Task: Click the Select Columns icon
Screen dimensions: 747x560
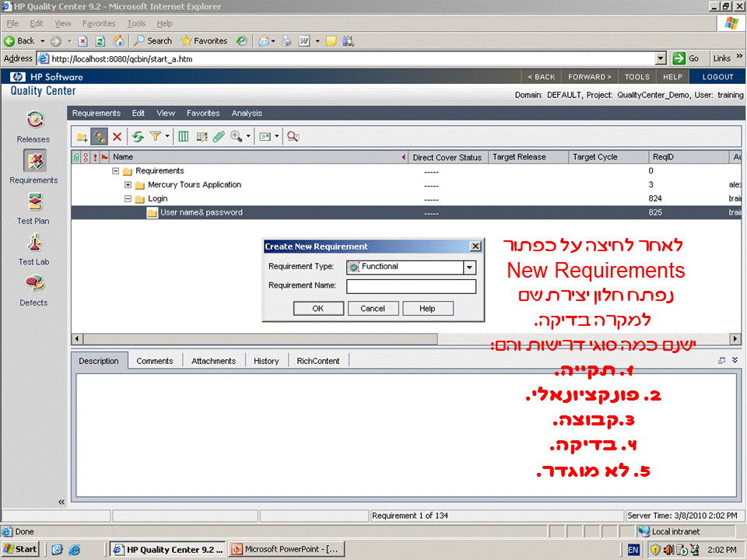Action: [184, 137]
